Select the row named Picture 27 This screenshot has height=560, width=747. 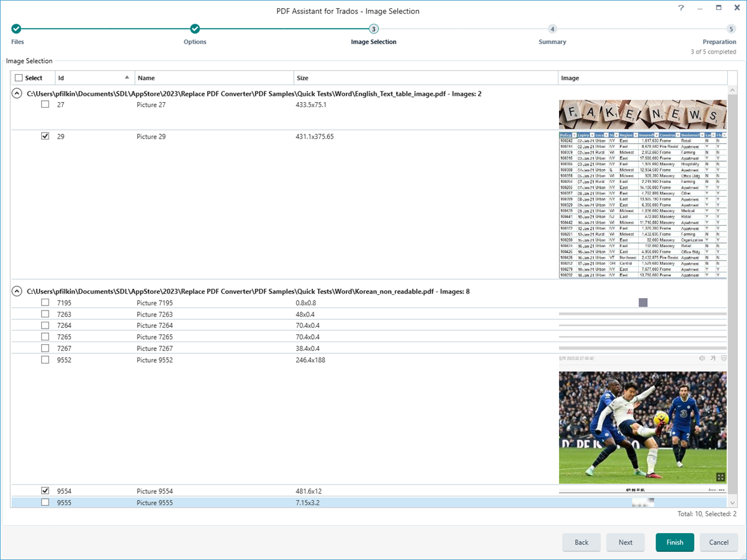tap(369, 114)
